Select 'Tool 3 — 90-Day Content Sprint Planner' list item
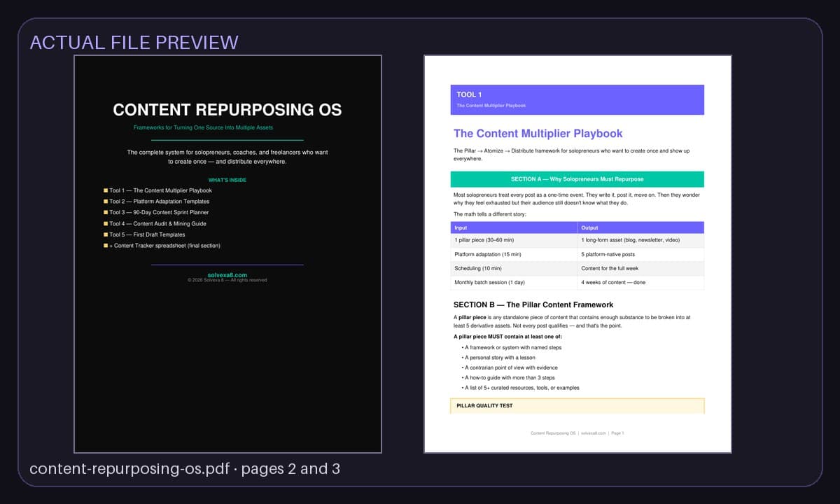 tap(156, 213)
